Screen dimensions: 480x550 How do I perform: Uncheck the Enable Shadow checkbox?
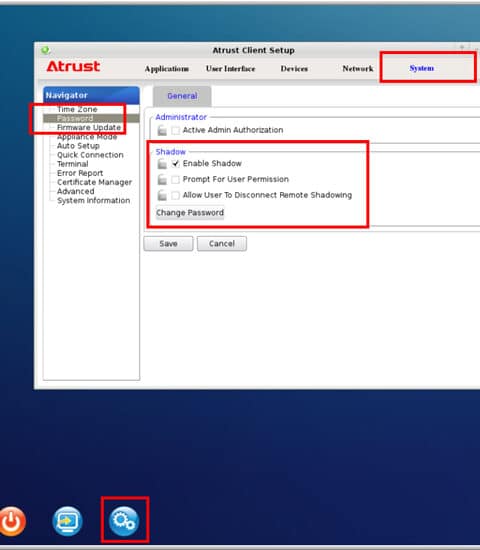[175, 163]
